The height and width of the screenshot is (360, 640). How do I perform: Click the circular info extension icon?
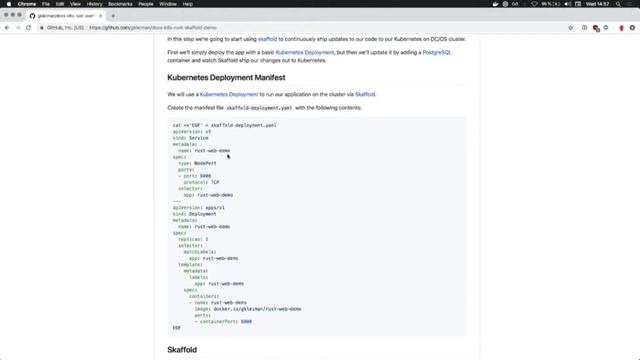pos(584,28)
